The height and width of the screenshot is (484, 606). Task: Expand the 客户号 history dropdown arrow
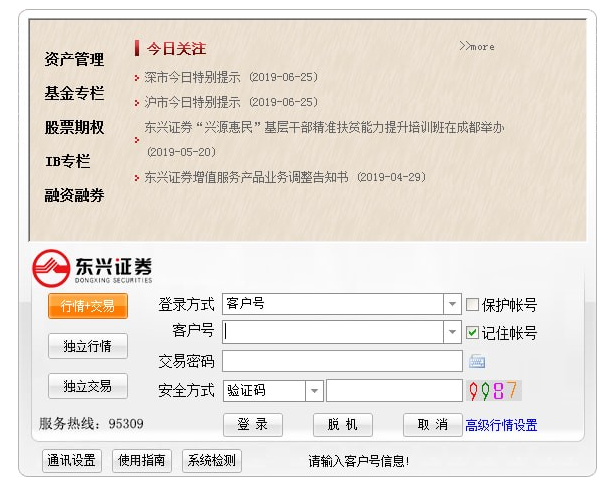[x=452, y=332]
